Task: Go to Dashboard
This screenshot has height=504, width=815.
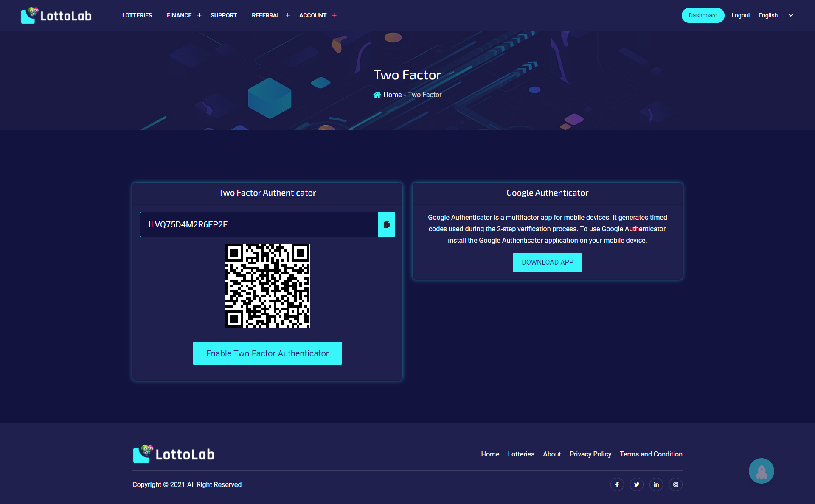Action: point(703,15)
